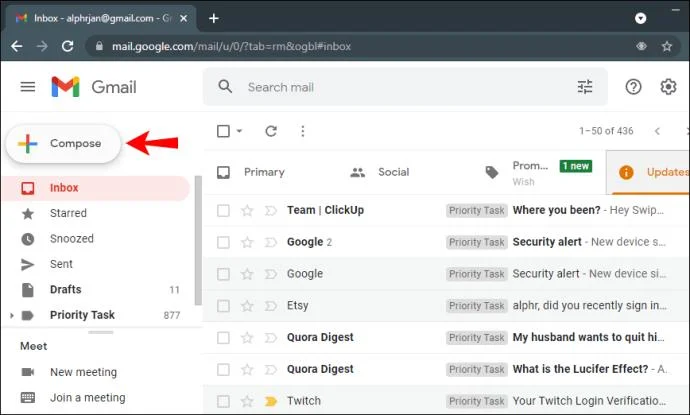This screenshot has height=415, width=690.
Task: Check the Etsy email checkbox
Action: (223, 305)
